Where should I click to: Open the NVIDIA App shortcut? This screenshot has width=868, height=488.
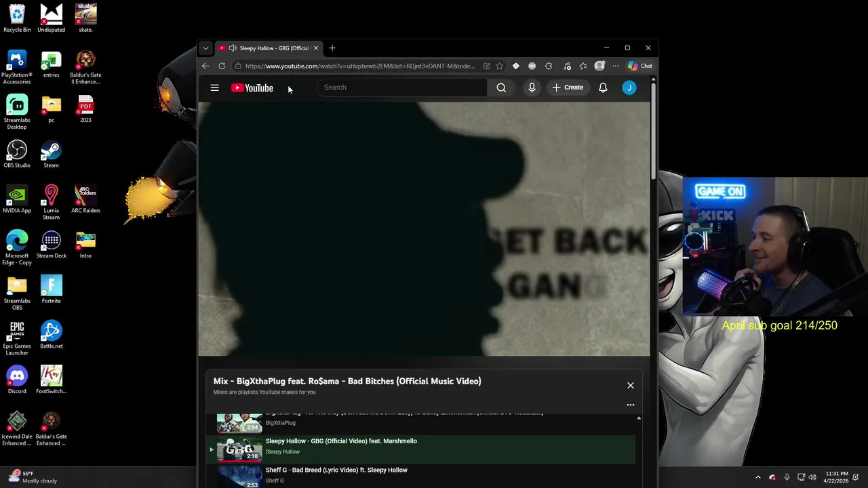click(17, 199)
